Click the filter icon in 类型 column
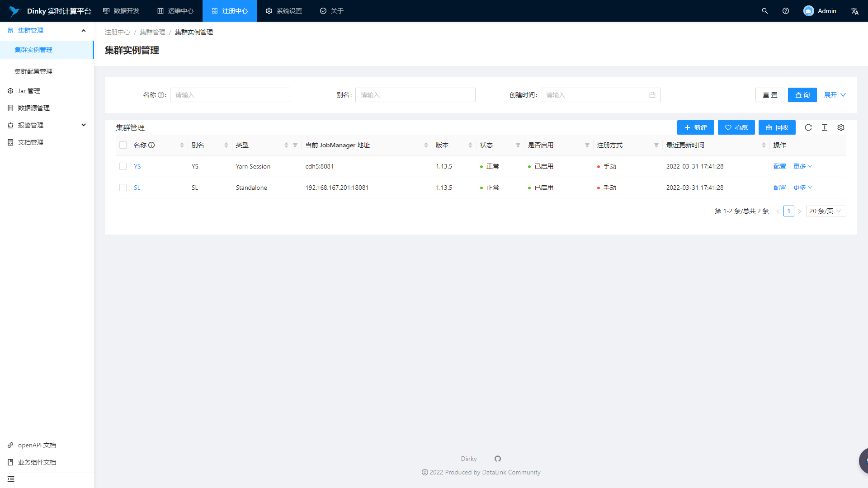Viewport: 868px width, 488px height. point(295,145)
